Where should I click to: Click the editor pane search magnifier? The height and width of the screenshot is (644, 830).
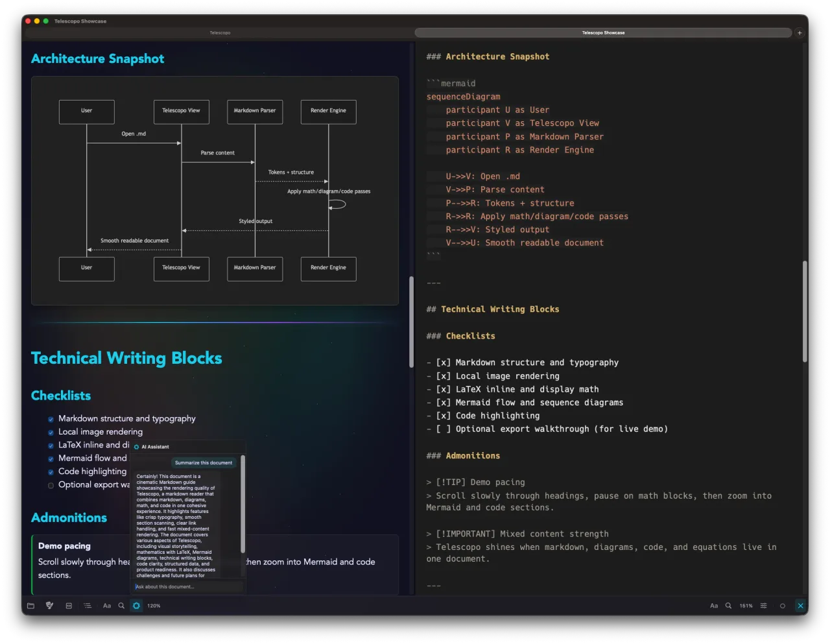728,606
